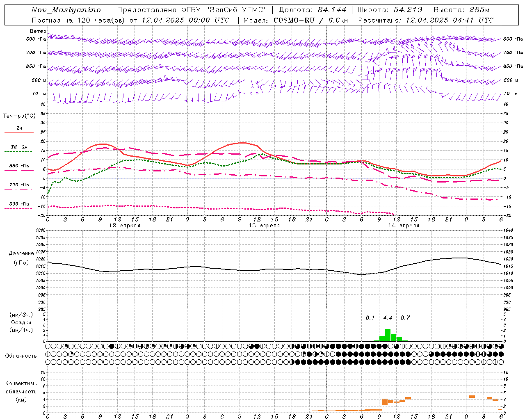Viewport: 525px width, 420px height.
Task: Click the 500 гПа dotted legend line sample
Action: pyautogui.click(x=19, y=209)
